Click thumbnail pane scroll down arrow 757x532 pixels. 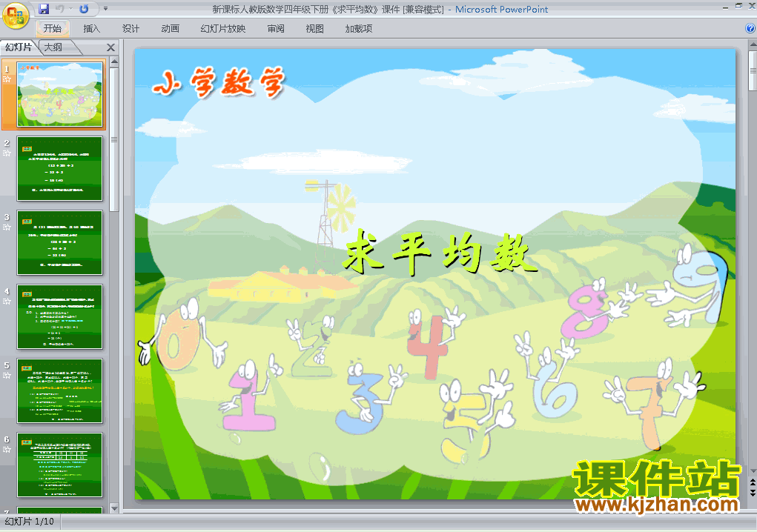pyautogui.click(x=114, y=508)
